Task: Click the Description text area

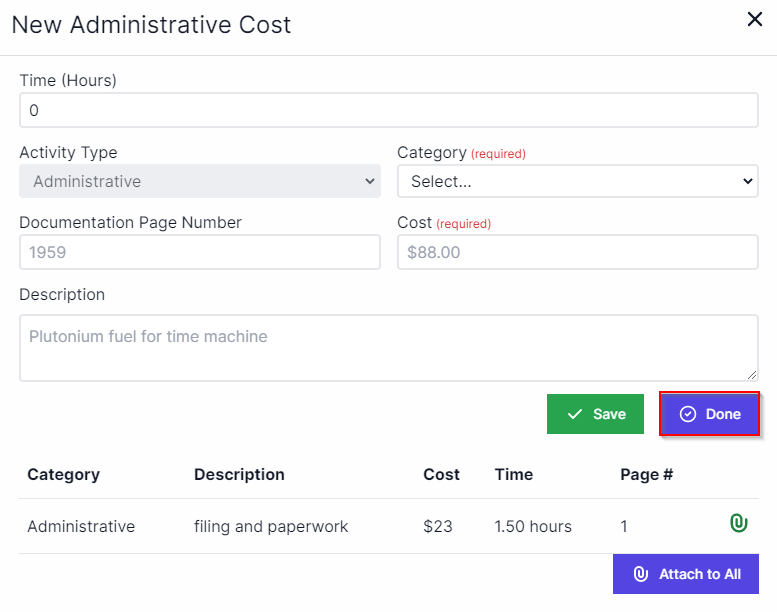Action: 388,347
